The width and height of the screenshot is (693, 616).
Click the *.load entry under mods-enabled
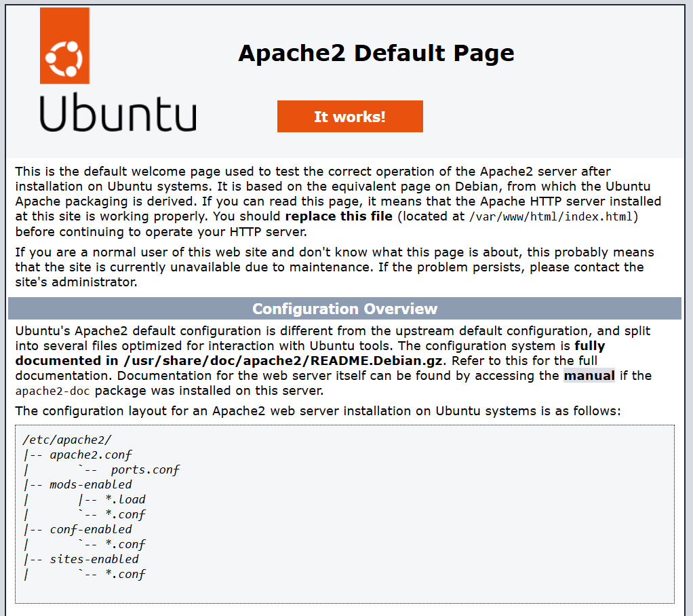point(125,499)
